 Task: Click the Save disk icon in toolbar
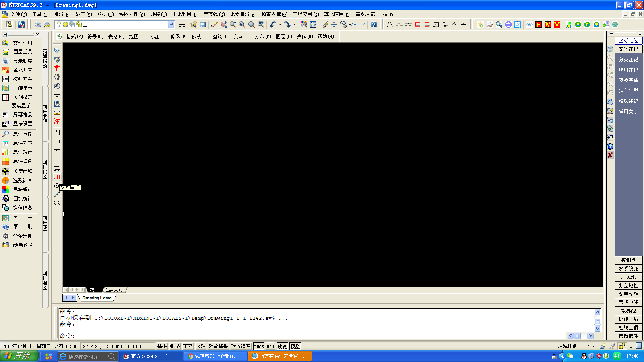203,25
